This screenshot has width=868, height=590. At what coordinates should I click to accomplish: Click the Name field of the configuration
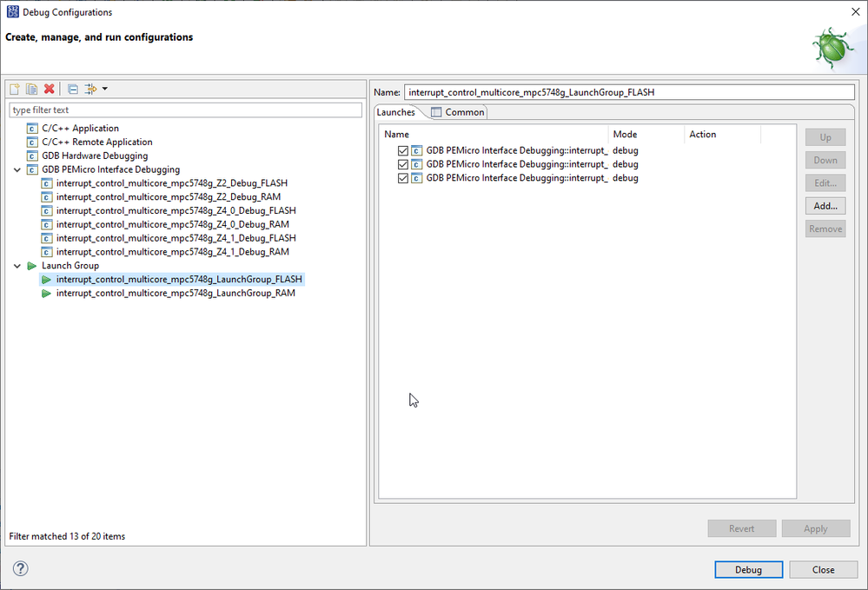[629, 92]
